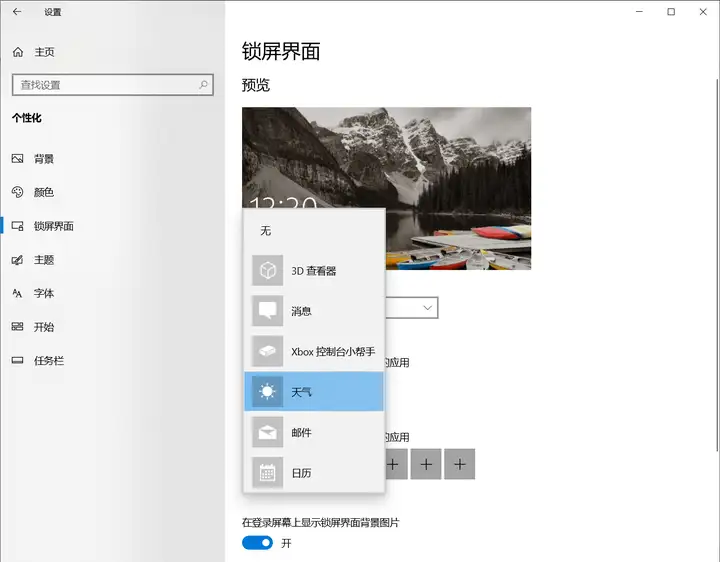Open 任务栏 taskbar settings icon

[17, 360]
